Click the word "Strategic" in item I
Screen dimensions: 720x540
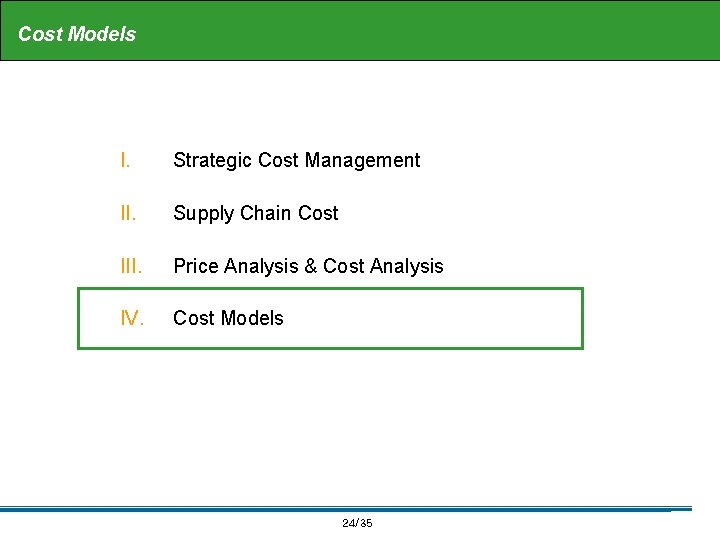pyautogui.click(x=212, y=160)
